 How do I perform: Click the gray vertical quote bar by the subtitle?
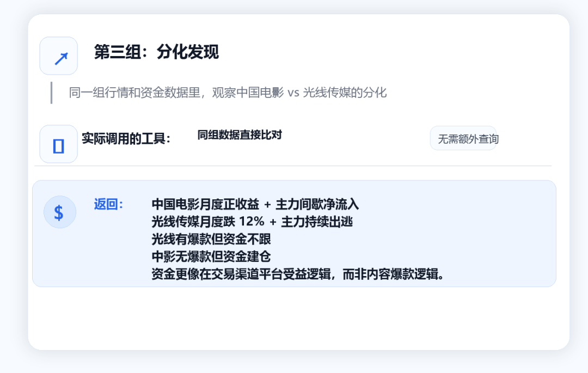(x=51, y=93)
